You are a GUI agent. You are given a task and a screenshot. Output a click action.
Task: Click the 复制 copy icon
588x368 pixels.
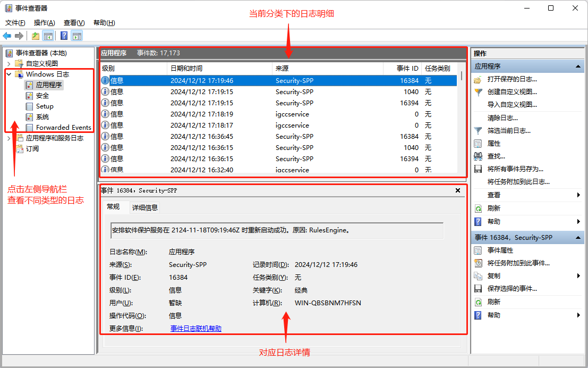pyautogui.click(x=478, y=276)
